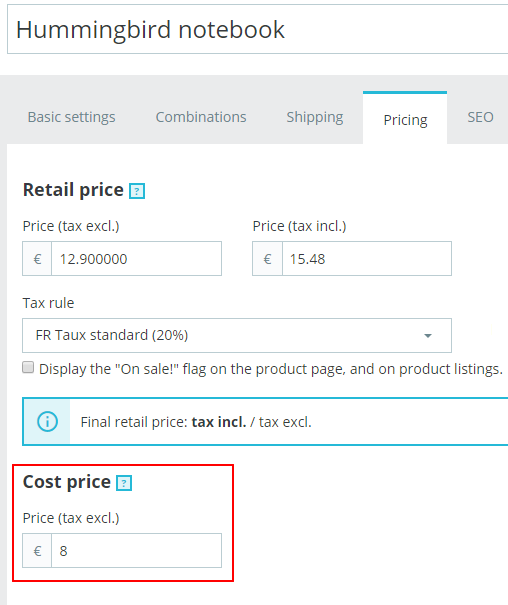
Task: Open the Tax rule dropdown
Action: pos(237,335)
